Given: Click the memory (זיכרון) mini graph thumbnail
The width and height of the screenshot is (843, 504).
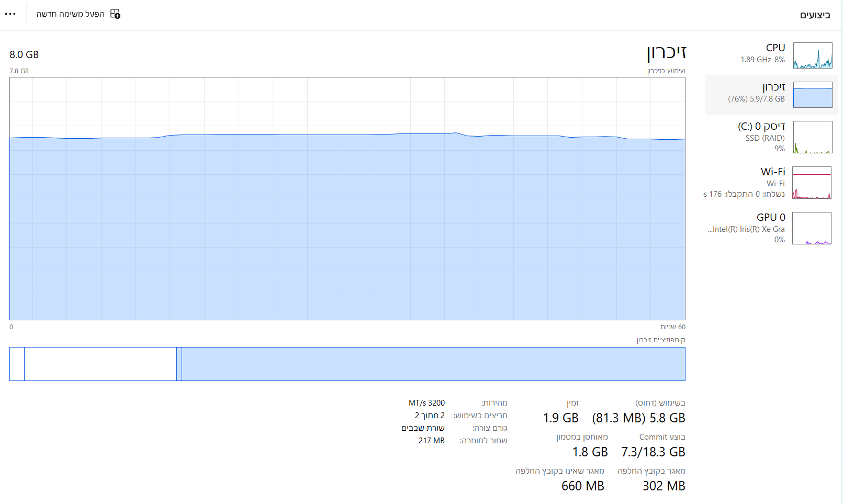Looking at the screenshot, I should click(x=812, y=95).
